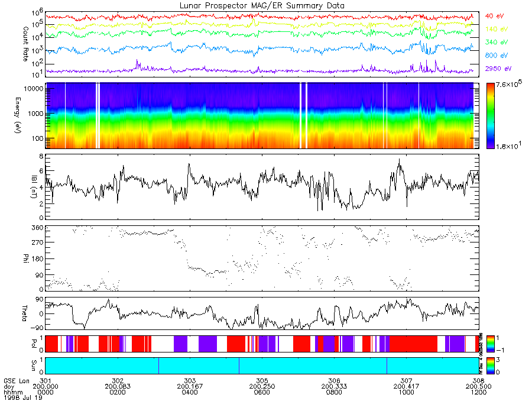Click the time tick '0800'
The height and width of the screenshot is (414, 532).
pyautogui.click(x=334, y=392)
